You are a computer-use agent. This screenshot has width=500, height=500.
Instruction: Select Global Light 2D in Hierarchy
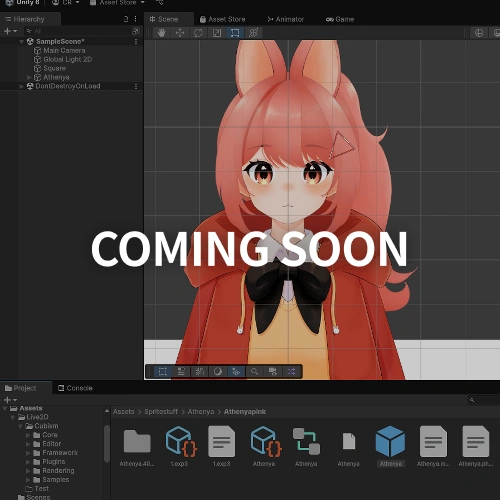coord(67,59)
